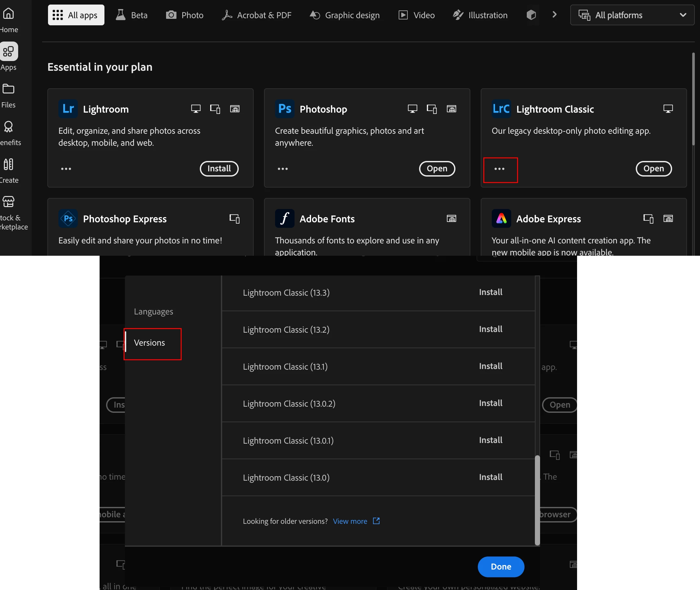Click the Adobe Fonts app icon

pos(284,218)
